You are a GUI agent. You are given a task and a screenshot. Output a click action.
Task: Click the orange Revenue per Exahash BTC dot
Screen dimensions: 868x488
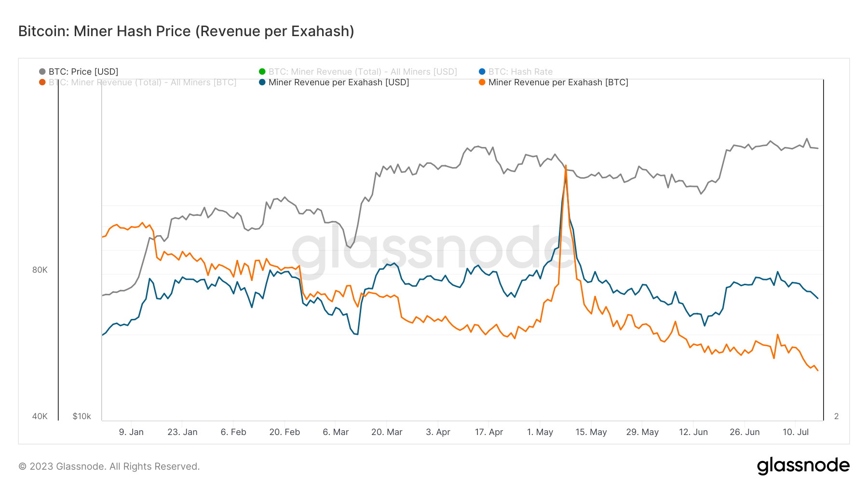pyautogui.click(x=482, y=82)
